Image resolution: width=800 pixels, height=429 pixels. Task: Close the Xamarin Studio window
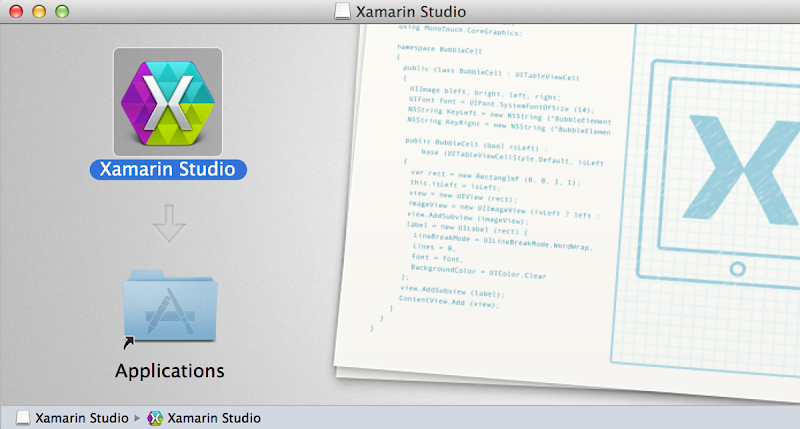[16, 11]
